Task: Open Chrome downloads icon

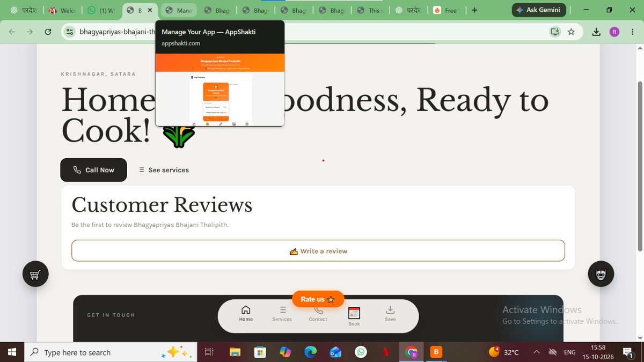Action: [x=596, y=32]
